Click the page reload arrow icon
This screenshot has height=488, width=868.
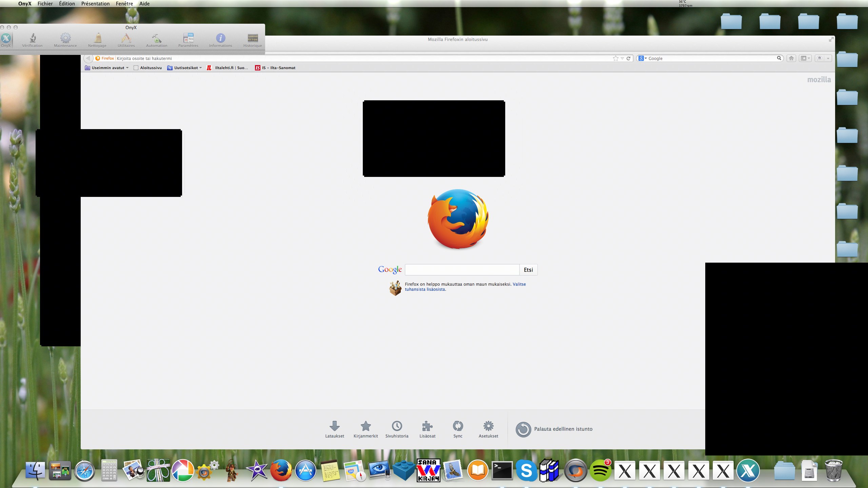(x=628, y=58)
